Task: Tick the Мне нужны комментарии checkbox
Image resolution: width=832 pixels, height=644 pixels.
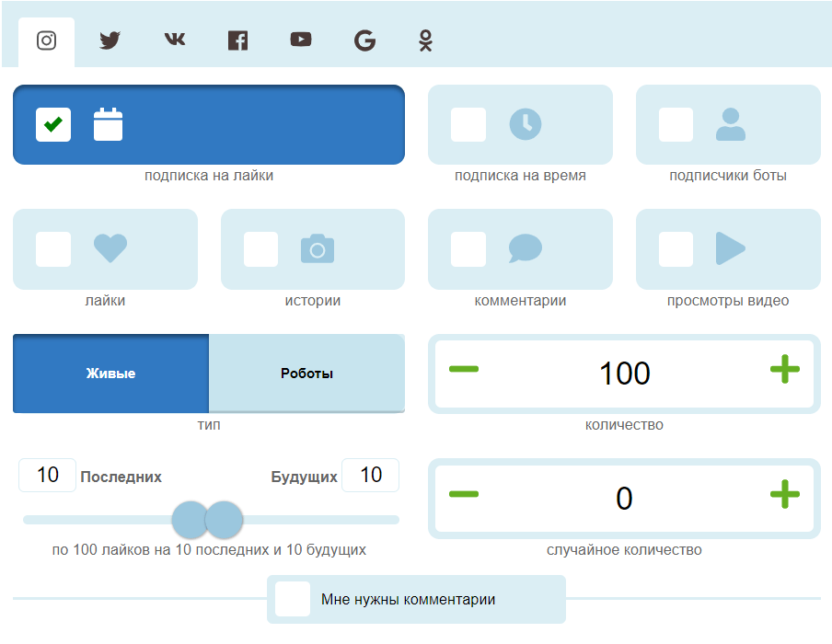Action: coord(293,599)
